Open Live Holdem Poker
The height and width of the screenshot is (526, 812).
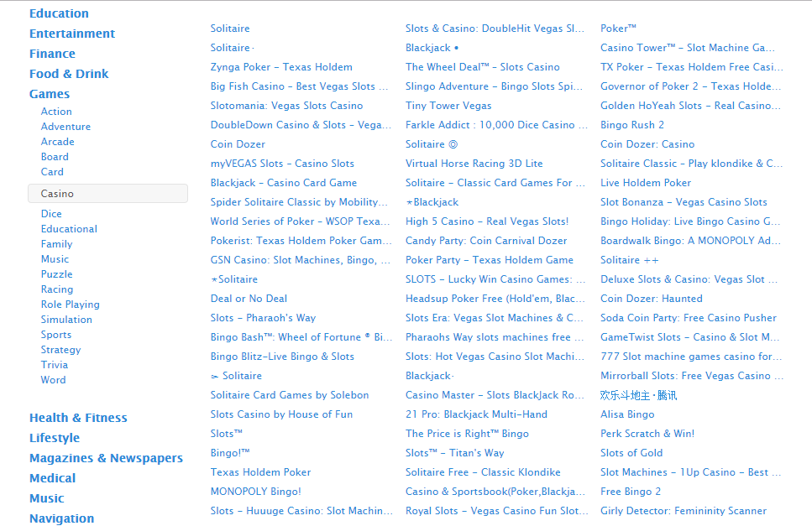click(646, 183)
